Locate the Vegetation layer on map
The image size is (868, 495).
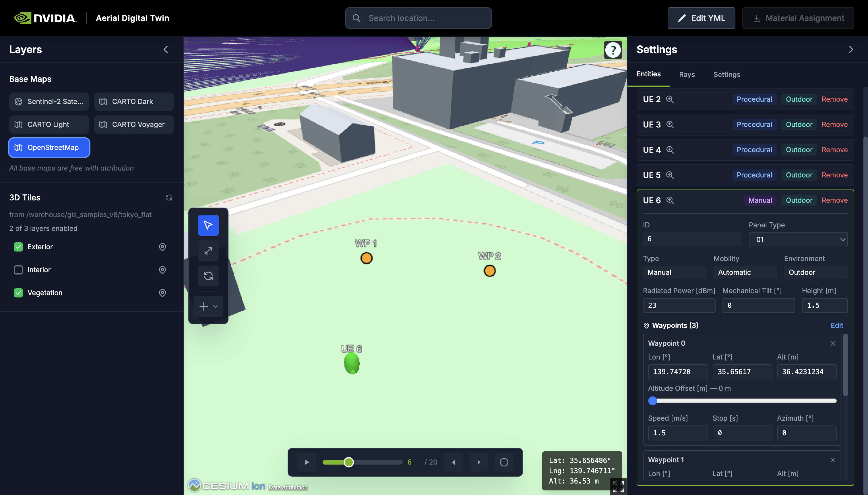click(x=162, y=293)
